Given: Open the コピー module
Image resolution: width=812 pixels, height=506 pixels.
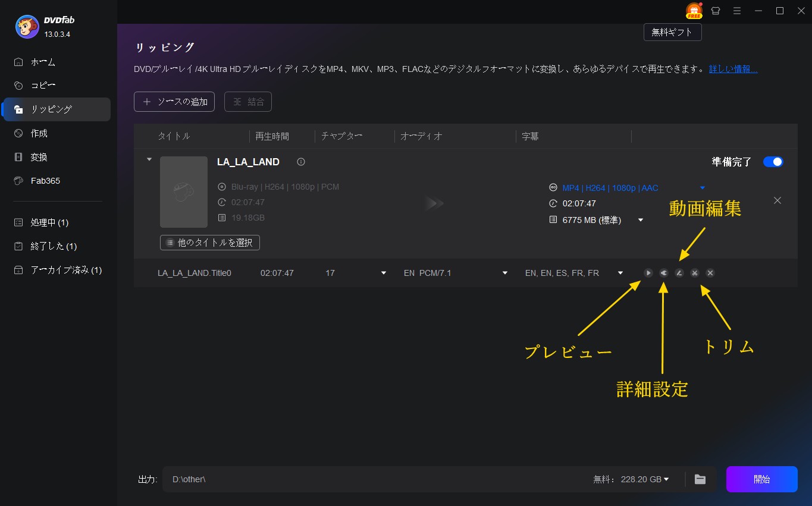Looking at the screenshot, I should coord(57,86).
